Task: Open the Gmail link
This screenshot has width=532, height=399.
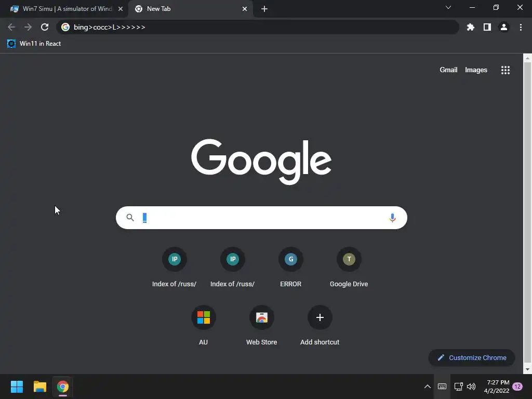Action: (448, 70)
